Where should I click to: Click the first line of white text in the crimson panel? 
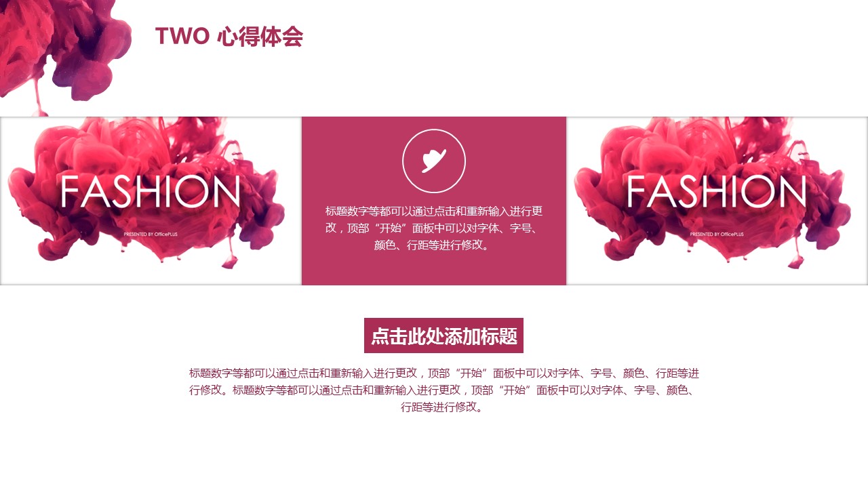(x=434, y=211)
